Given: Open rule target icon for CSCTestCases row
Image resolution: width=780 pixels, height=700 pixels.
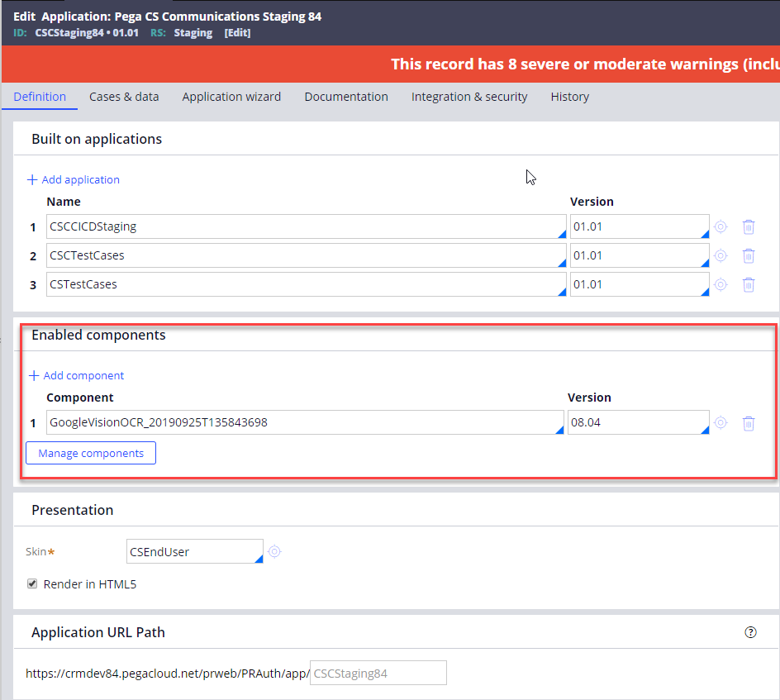Looking at the screenshot, I should [721, 255].
